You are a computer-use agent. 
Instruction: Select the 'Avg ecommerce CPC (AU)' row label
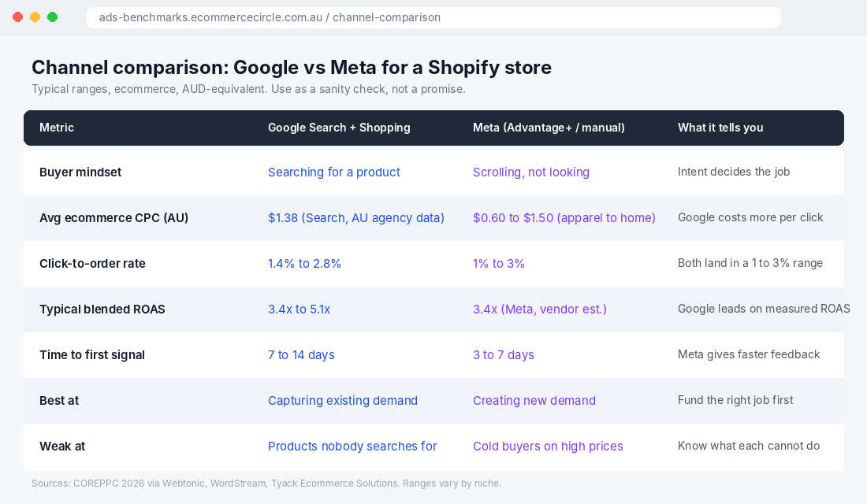click(x=114, y=217)
